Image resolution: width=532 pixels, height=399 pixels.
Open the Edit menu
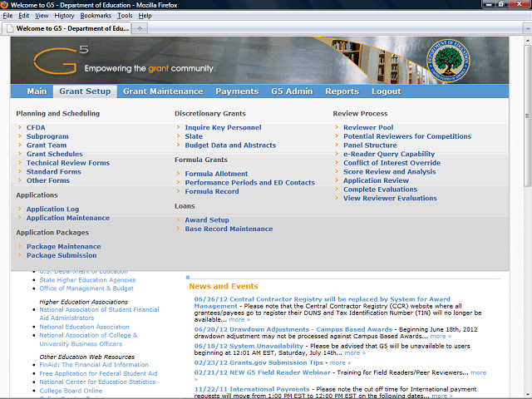point(23,16)
